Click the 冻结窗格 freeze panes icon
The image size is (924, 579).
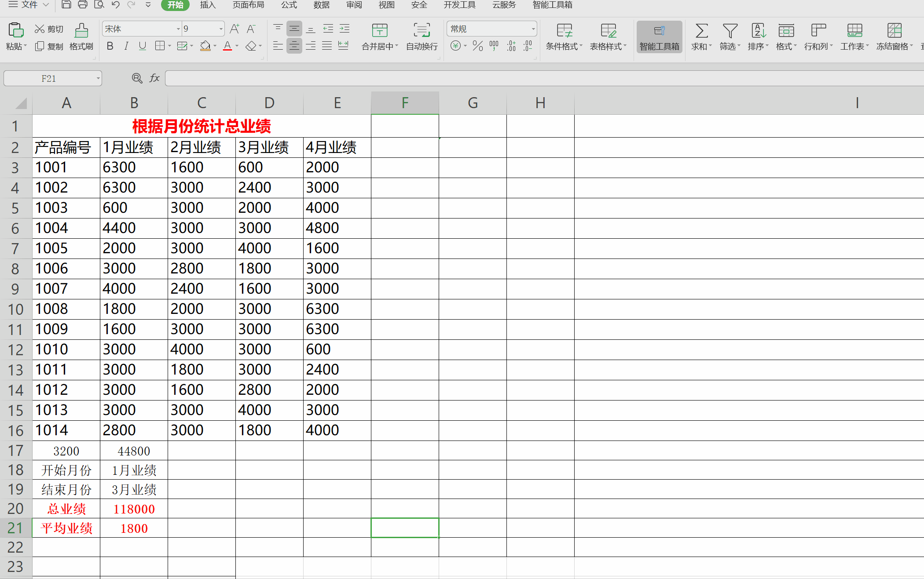(x=894, y=37)
